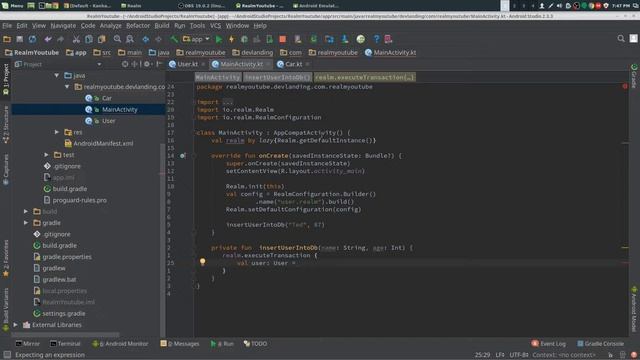This screenshot has height=360, width=640.
Task: Click the Undo arrow icon
Action: click(x=48, y=39)
